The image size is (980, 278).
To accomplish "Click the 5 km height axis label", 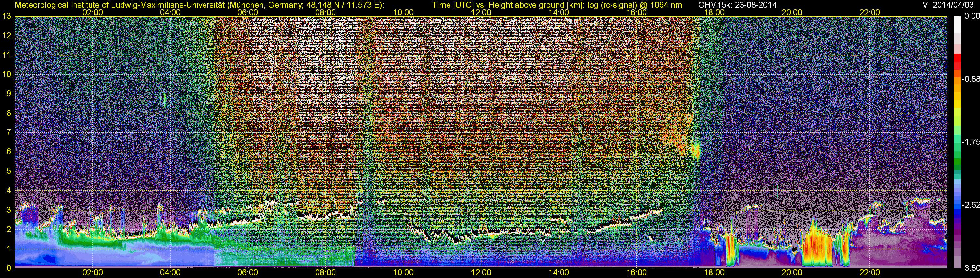I will [9, 171].
